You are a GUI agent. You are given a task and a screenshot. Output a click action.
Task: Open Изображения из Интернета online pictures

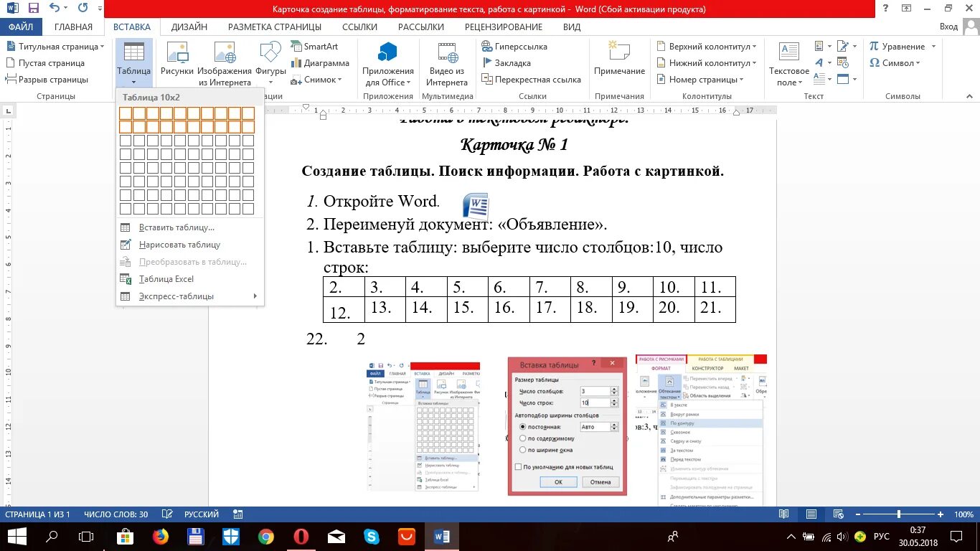(225, 63)
